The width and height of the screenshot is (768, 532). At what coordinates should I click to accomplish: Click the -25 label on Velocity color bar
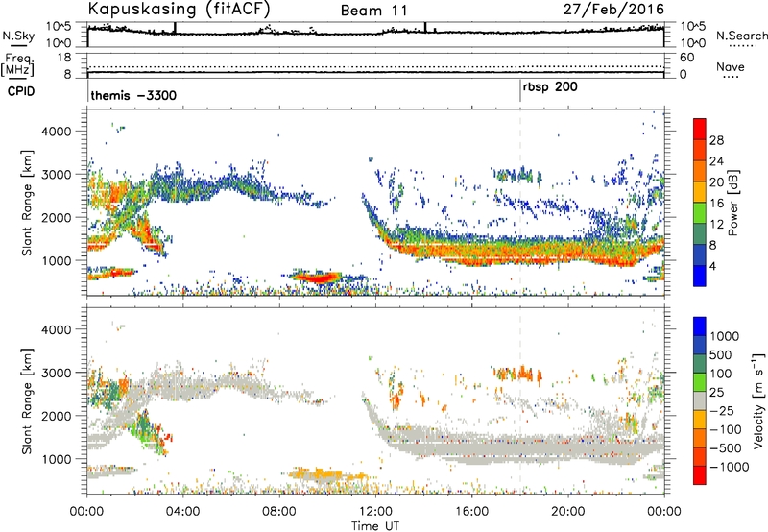point(722,411)
